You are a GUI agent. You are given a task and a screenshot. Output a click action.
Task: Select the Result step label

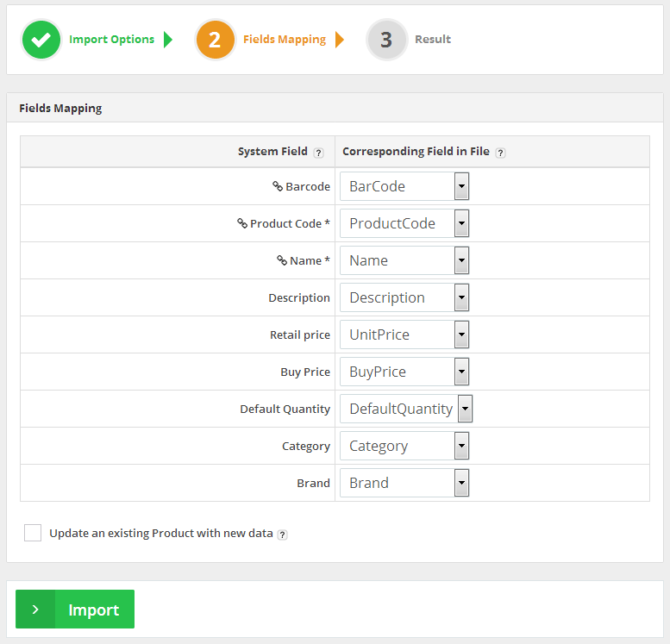tap(433, 40)
